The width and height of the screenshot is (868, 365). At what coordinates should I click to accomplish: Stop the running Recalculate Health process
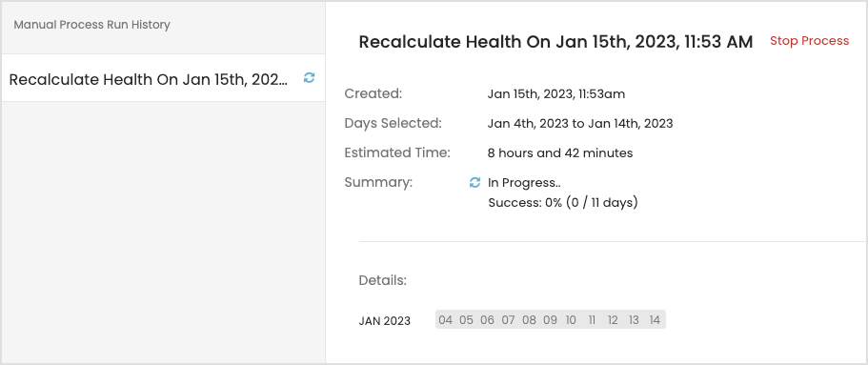click(x=809, y=41)
